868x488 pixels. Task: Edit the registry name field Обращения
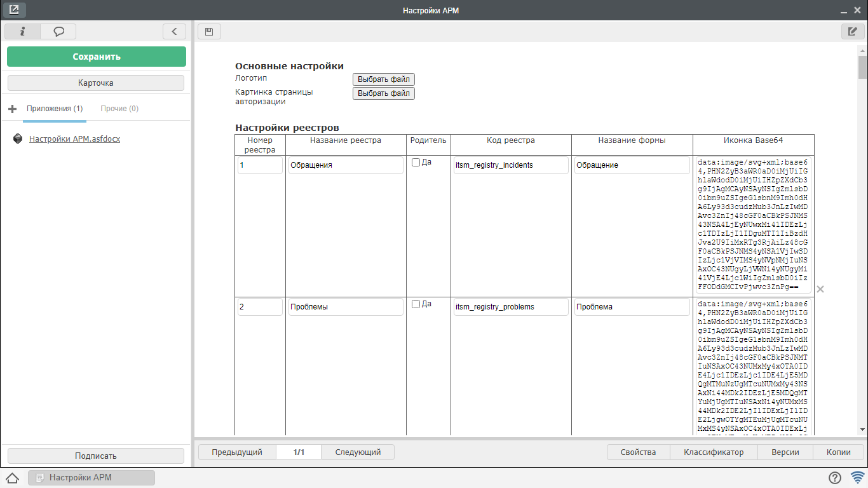(x=346, y=165)
